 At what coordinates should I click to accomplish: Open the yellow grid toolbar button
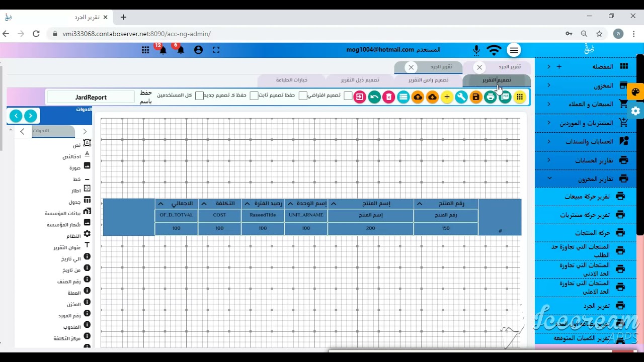point(519,97)
